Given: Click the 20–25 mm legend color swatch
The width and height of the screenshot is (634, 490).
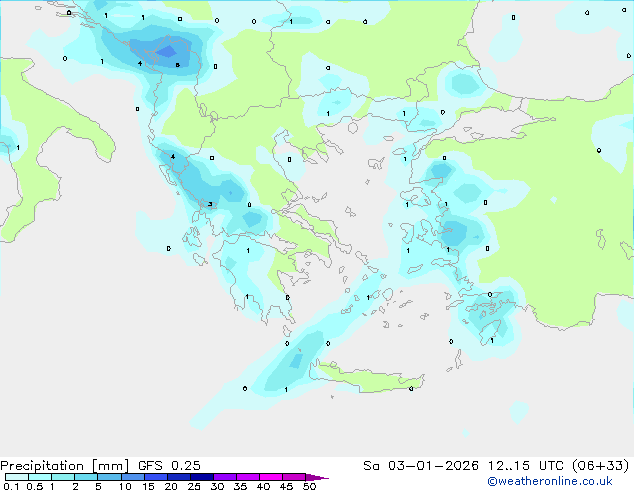Looking at the screenshot, I should pos(178,477).
